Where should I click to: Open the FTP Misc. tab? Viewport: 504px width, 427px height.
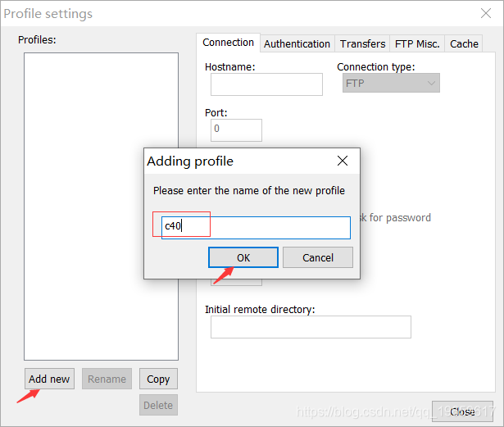pos(417,43)
